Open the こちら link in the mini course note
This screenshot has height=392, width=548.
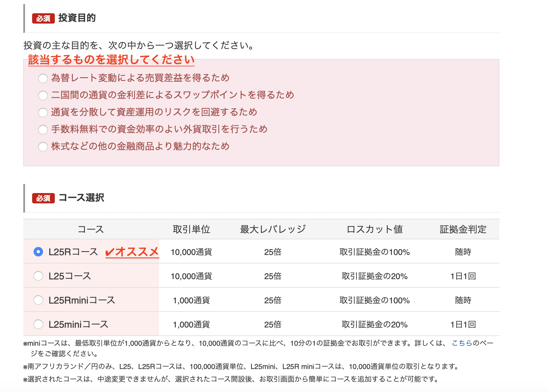tap(462, 343)
